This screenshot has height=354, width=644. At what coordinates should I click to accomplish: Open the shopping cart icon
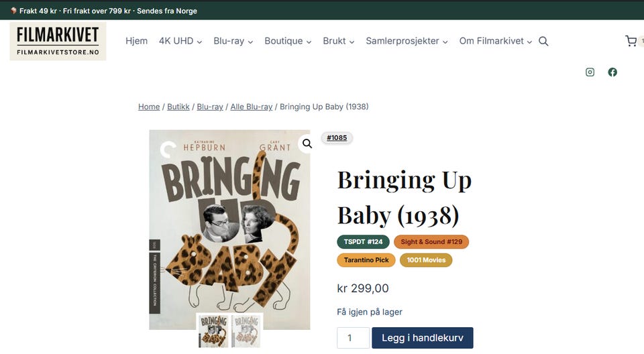pos(631,42)
